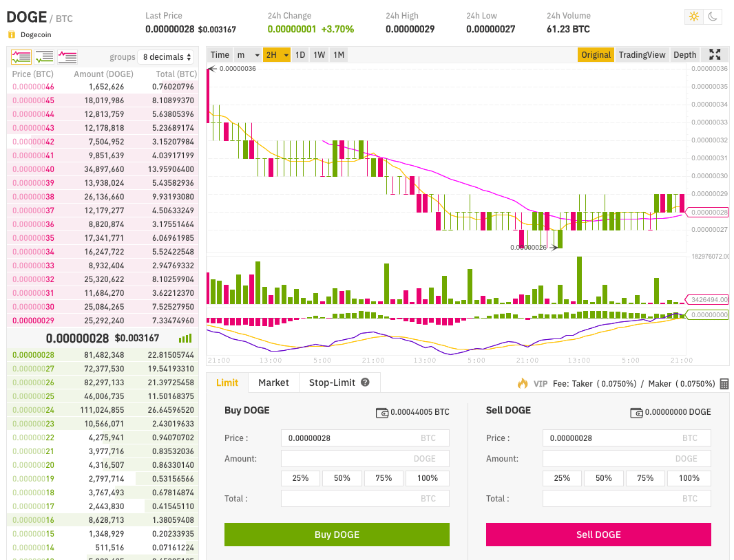Show sell orders only in order book
Image resolution: width=734 pixels, height=560 pixels.
pos(67,57)
